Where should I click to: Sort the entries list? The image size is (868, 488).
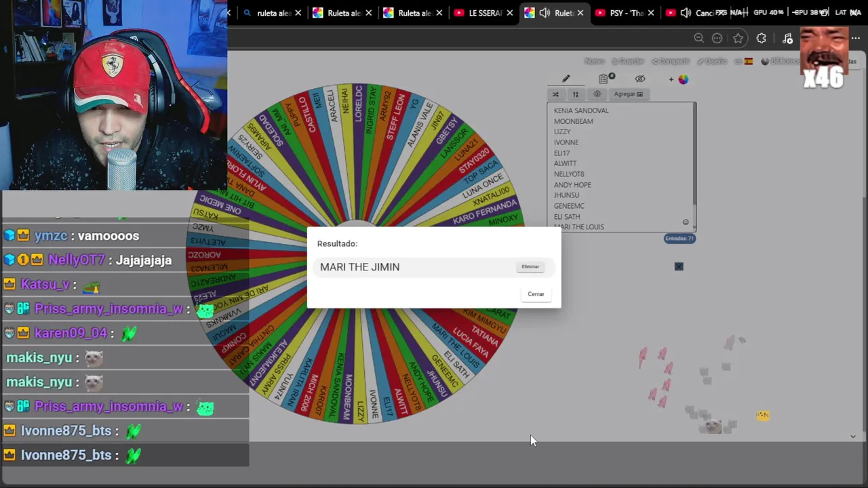576,94
